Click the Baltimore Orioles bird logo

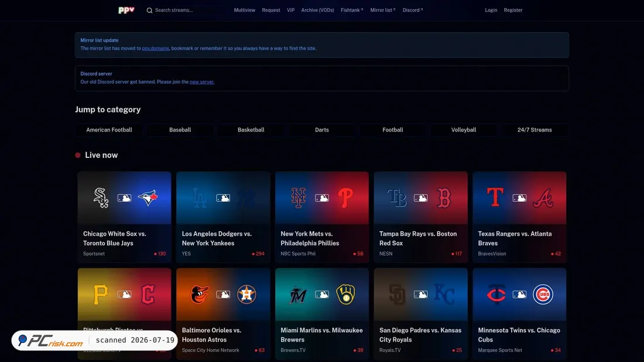point(200,294)
